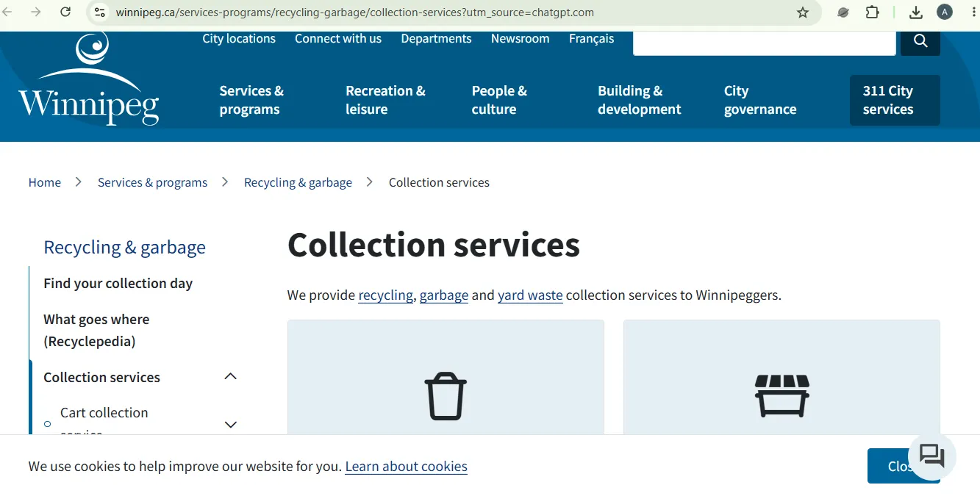Go forward in browser history
The width and height of the screenshot is (980, 496).
click(x=35, y=12)
